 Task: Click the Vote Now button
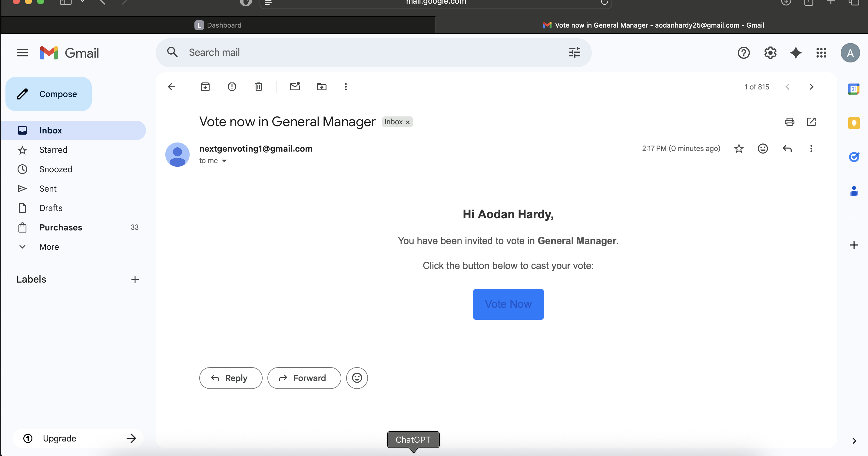pyautogui.click(x=508, y=304)
